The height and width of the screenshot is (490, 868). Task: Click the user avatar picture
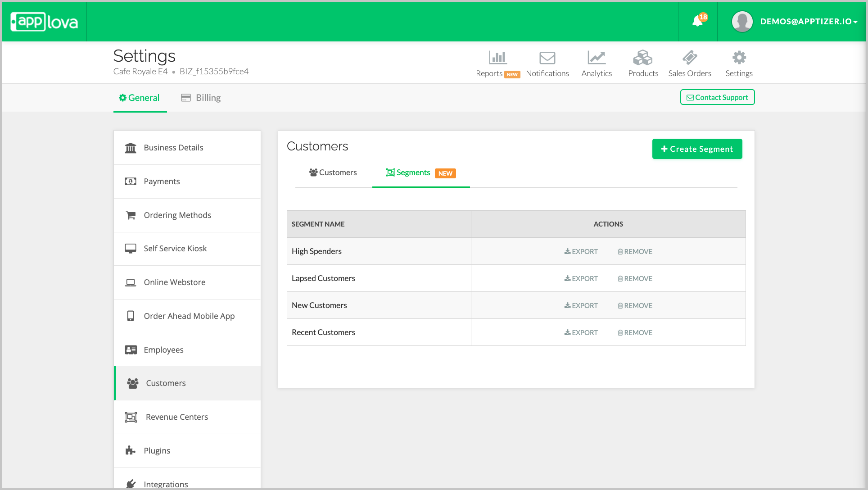pyautogui.click(x=742, y=22)
